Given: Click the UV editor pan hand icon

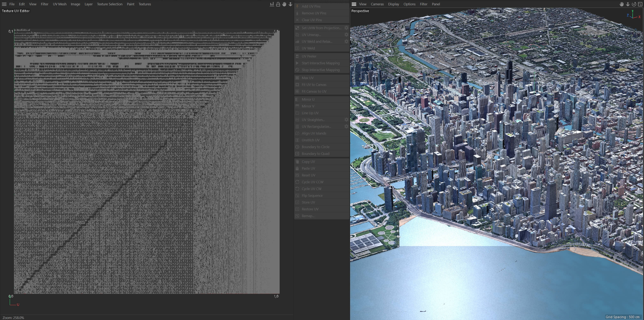Looking at the screenshot, I should pos(284,4).
